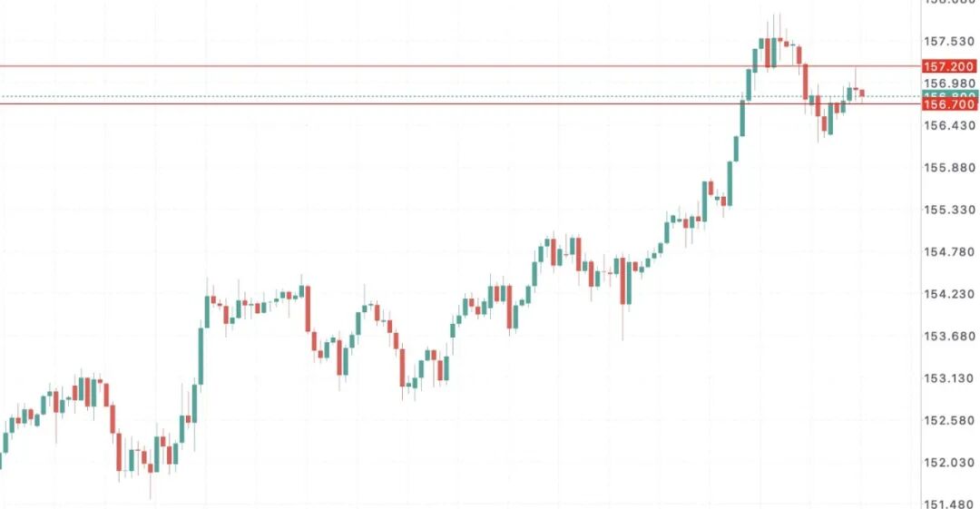This screenshot has width=980, height=509.
Task: Click the red 156.700 price label
Action: click(x=949, y=104)
